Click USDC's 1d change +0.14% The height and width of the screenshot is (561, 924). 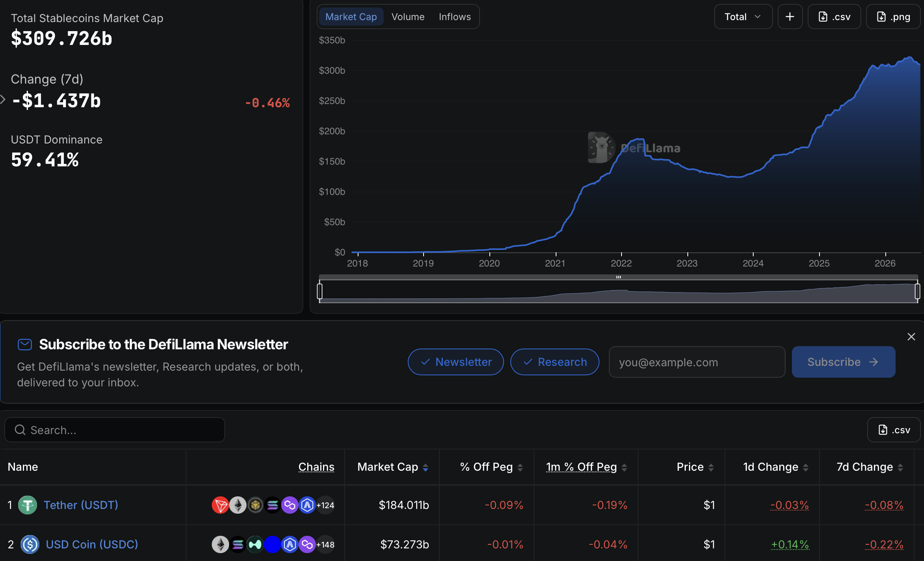click(790, 544)
